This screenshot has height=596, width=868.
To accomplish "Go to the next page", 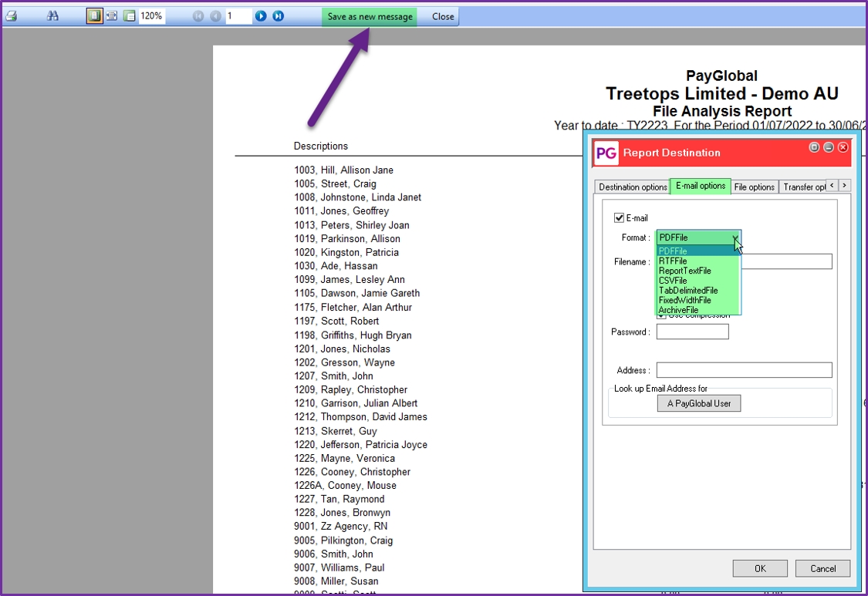I will coord(261,16).
